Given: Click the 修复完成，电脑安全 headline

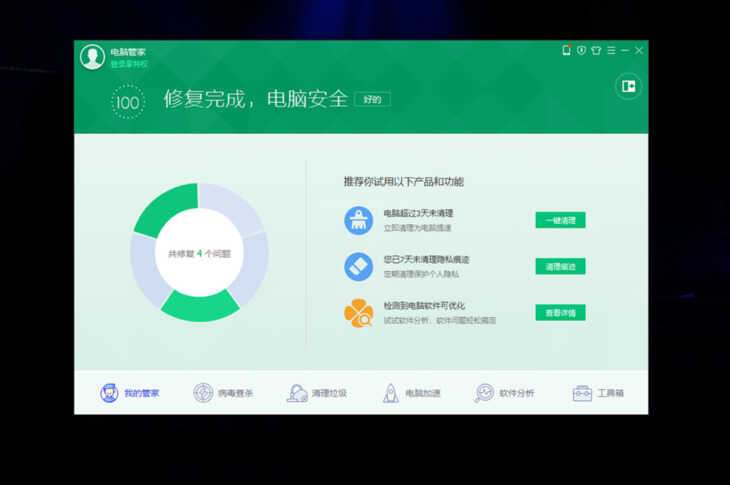Looking at the screenshot, I should click(x=256, y=99).
